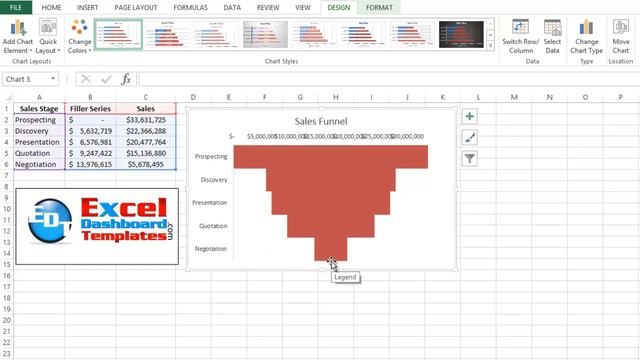
Task: Open the Chart Filters funnel button
Action: click(x=470, y=158)
